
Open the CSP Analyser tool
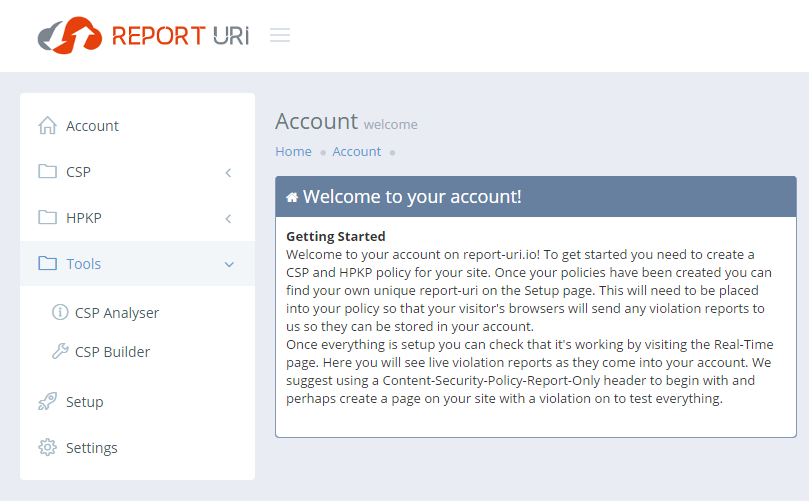pyautogui.click(x=117, y=313)
